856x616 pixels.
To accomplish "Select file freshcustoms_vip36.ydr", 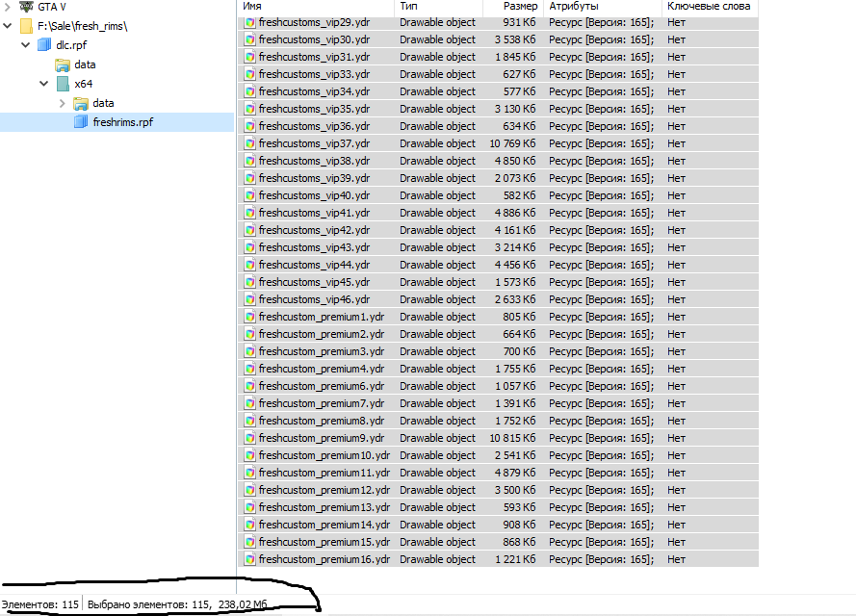I will (x=315, y=126).
